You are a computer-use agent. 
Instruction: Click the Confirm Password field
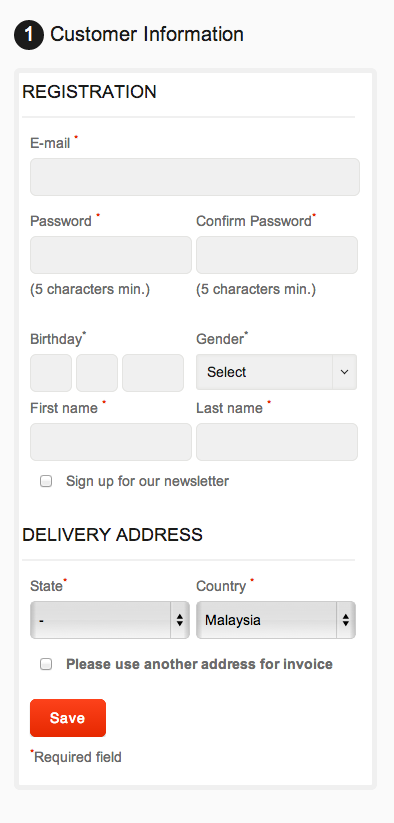(277, 255)
